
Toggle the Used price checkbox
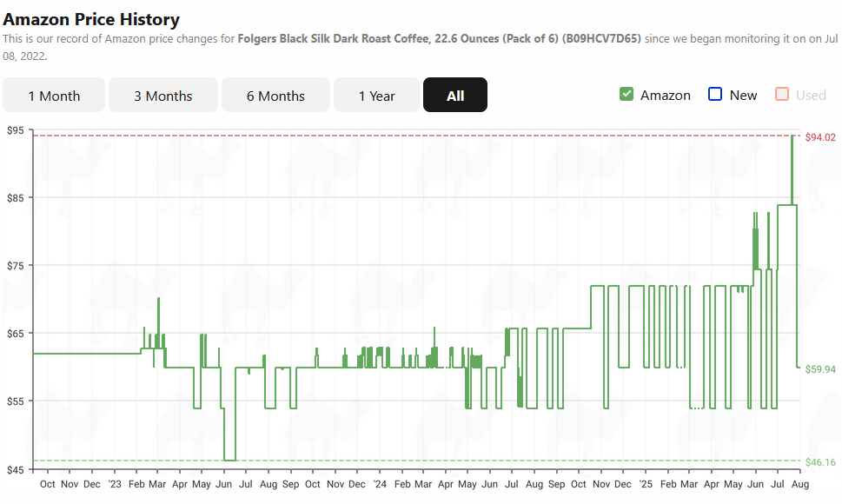pos(782,94)
